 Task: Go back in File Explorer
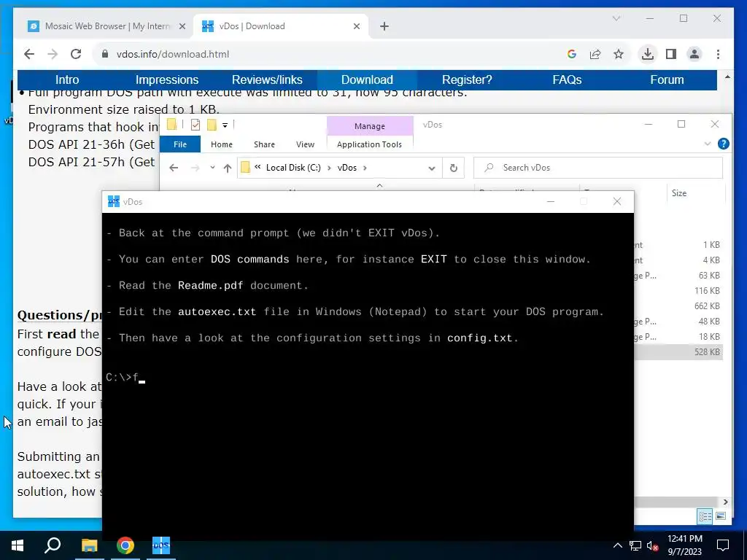click(x=174, y=168)
